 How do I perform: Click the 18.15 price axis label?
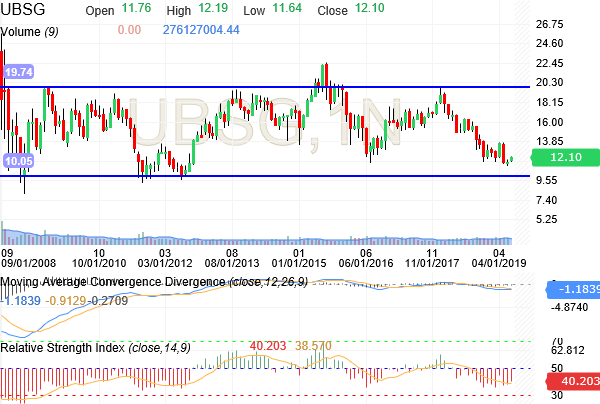coord(549,102)
